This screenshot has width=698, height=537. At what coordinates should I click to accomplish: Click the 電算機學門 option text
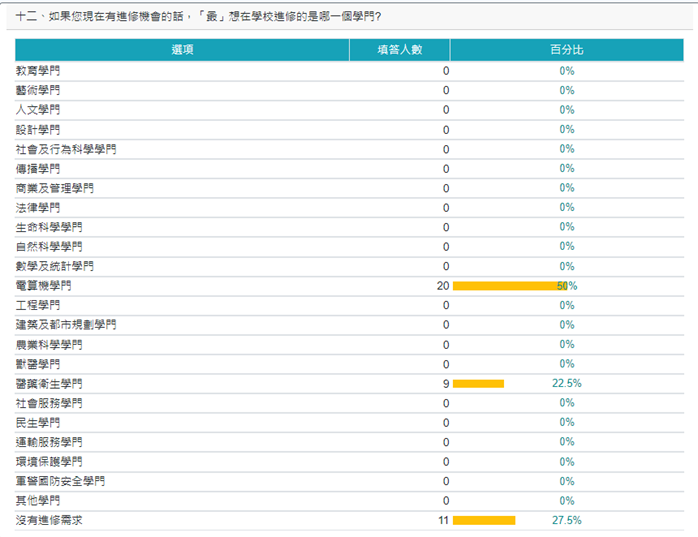click(44, 286)
